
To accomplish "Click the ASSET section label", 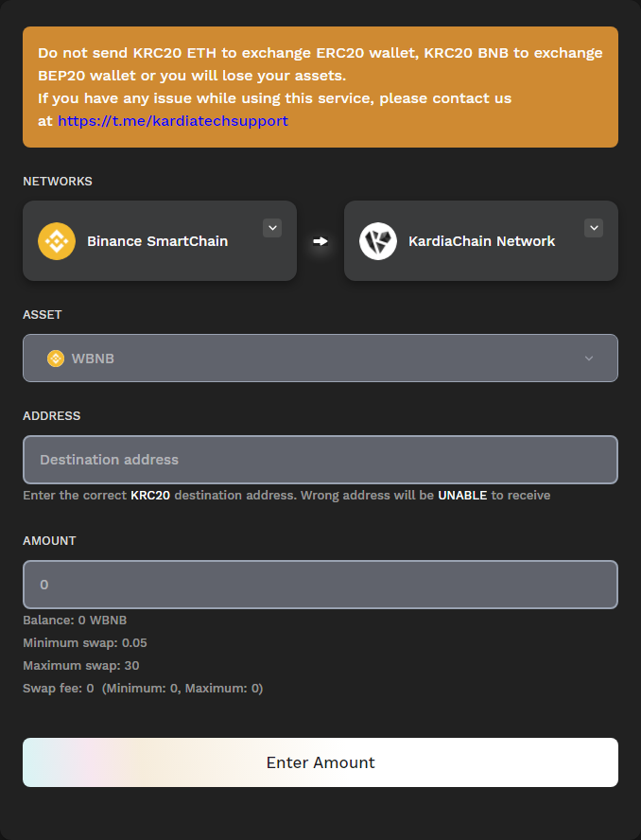I will [43, 314].
